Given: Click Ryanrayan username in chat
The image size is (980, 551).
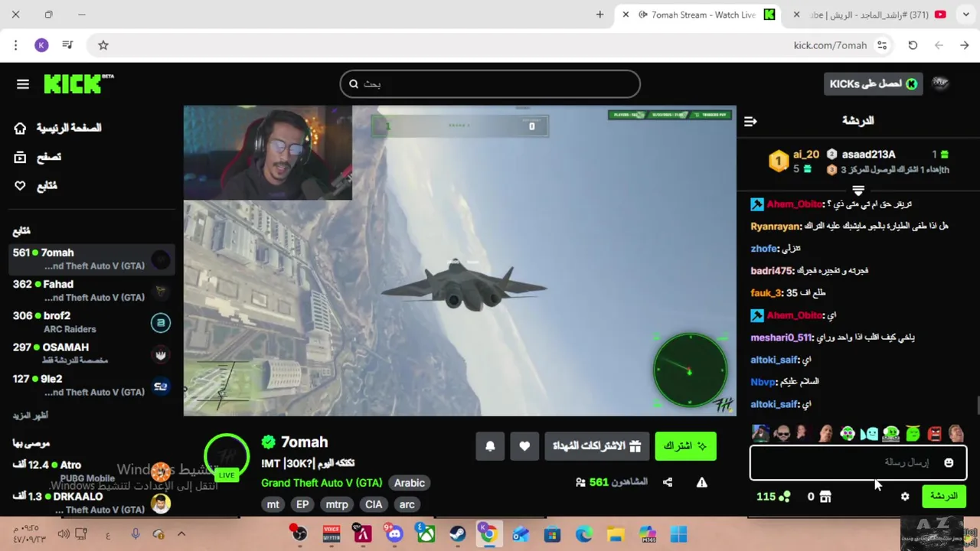Looking at the screenshot, I should pyautogui.click(x=775, y=227).
